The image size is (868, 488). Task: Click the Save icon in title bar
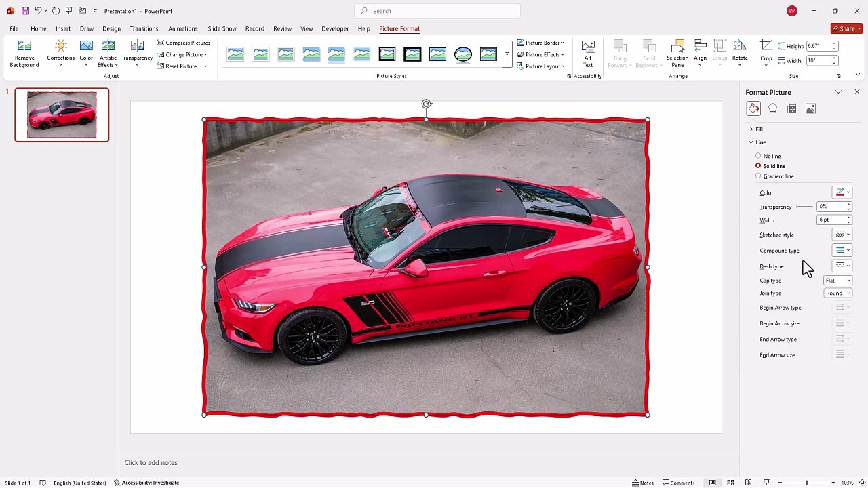pos(25,11)
